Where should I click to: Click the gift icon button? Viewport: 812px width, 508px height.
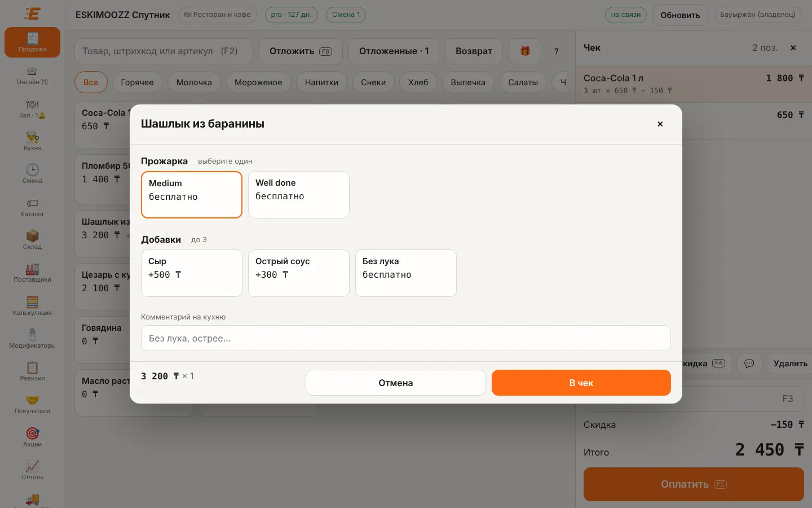pyautogui.click(x=525, y=51)
